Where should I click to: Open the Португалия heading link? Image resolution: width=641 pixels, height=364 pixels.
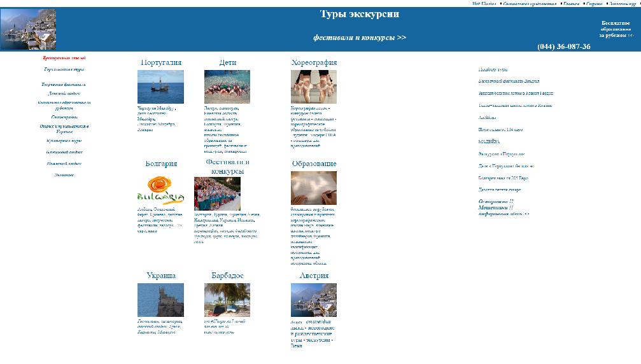[x=161, y=62]
